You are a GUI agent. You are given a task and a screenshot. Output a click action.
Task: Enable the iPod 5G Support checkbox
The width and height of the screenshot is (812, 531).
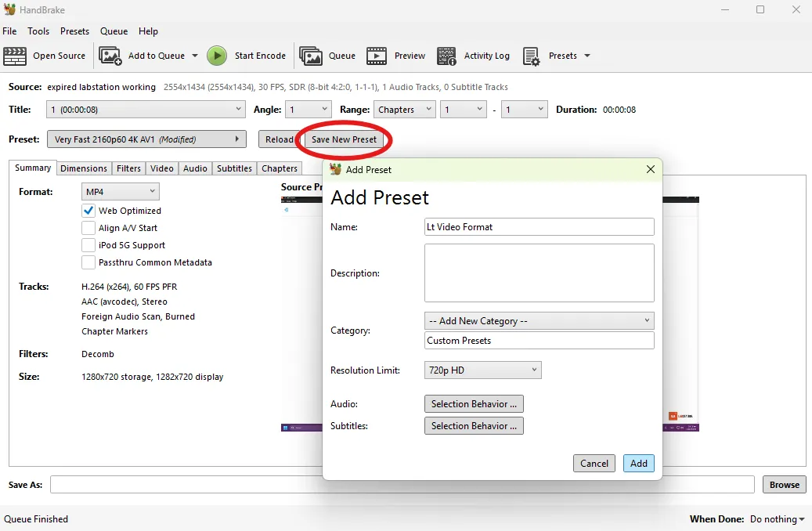point(88,245)
